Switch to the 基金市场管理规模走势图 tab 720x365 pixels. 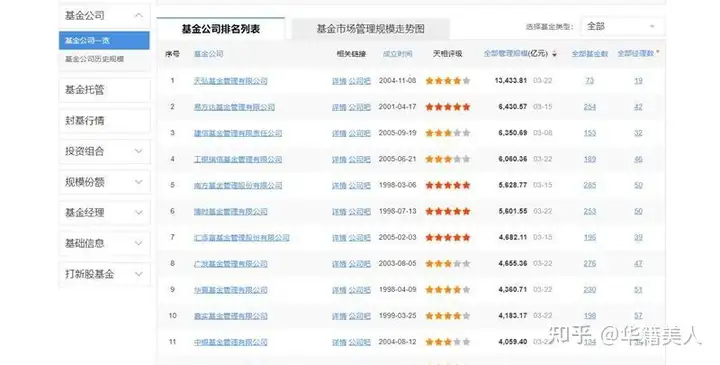click(370, 29)
